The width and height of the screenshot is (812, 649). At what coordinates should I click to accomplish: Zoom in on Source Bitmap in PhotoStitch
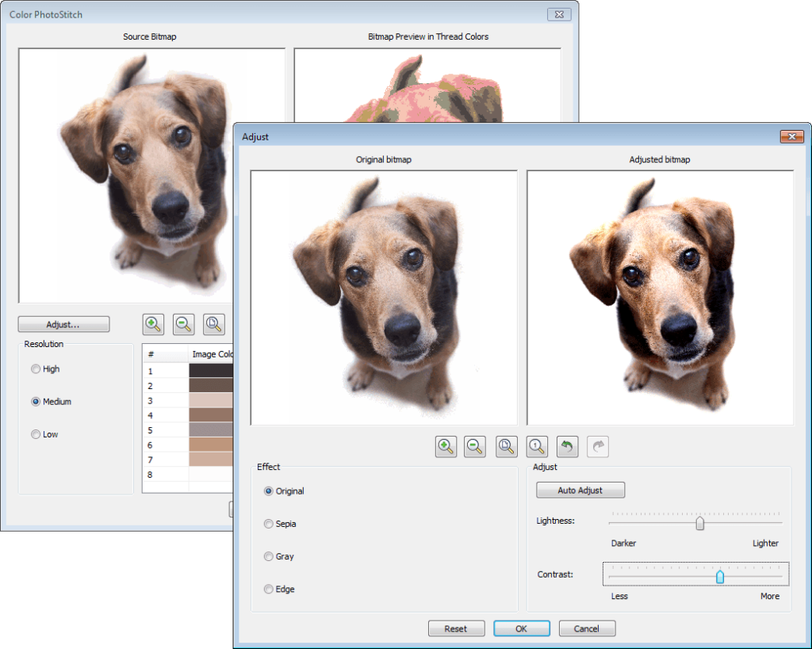coord(153,324)
